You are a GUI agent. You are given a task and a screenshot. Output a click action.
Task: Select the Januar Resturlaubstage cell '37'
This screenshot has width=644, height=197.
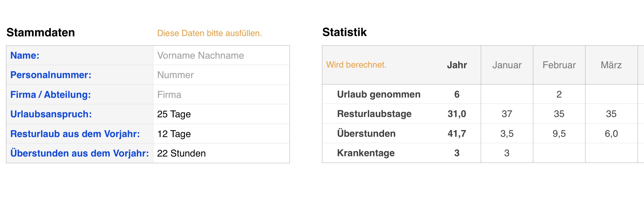pos(507,114)
